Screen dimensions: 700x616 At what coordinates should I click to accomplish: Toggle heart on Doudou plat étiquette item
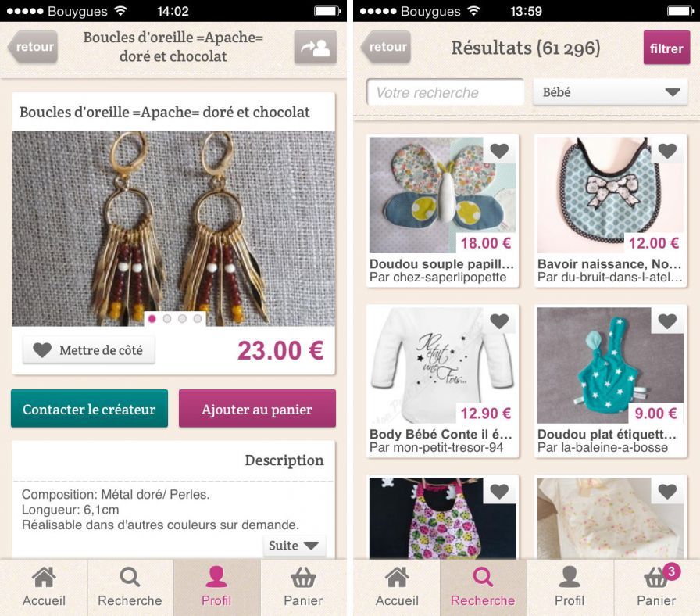coord(667,321)
